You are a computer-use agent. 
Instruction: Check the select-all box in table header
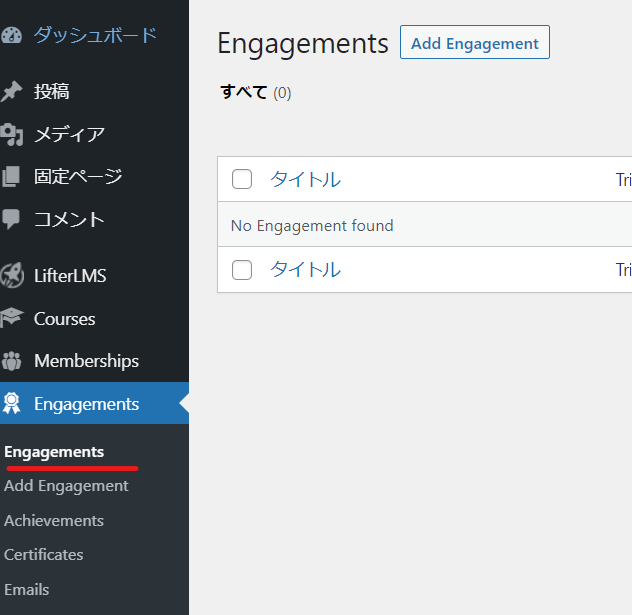tap(242, 179)
